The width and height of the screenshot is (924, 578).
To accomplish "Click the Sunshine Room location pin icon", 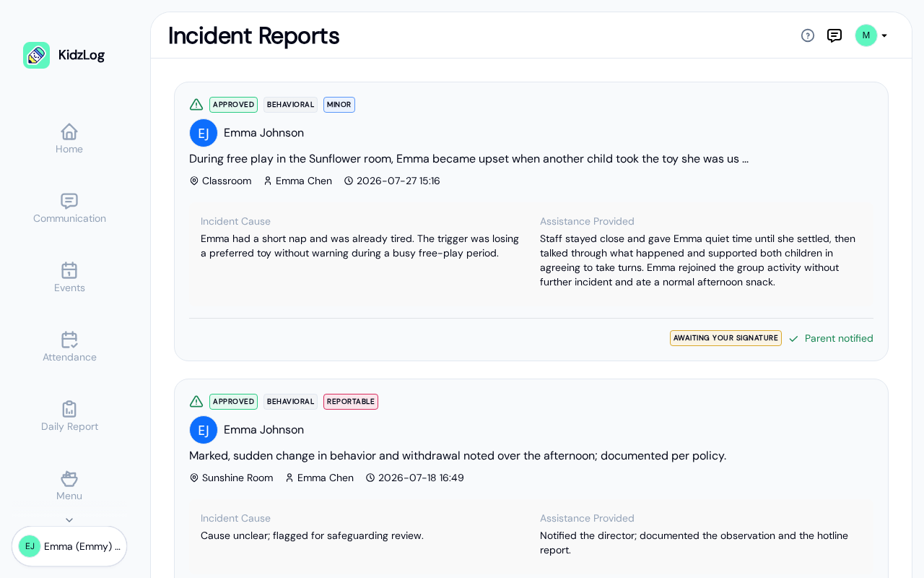I will [194, 478].
